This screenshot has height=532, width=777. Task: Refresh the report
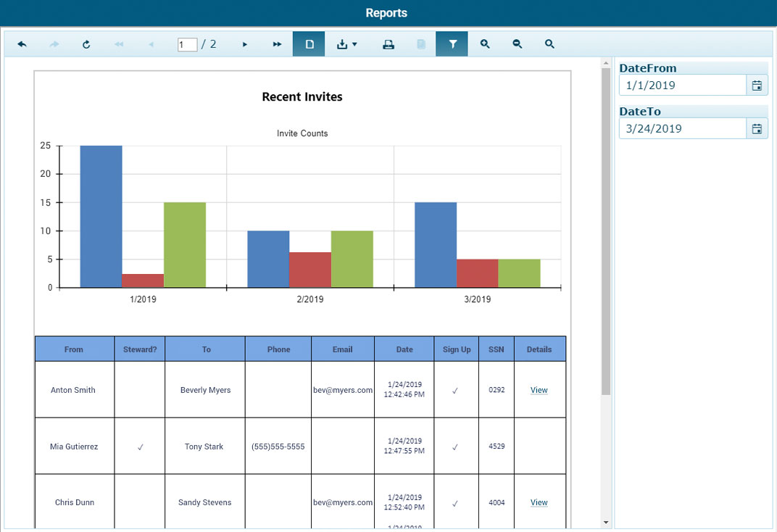(x=86, y=44)
